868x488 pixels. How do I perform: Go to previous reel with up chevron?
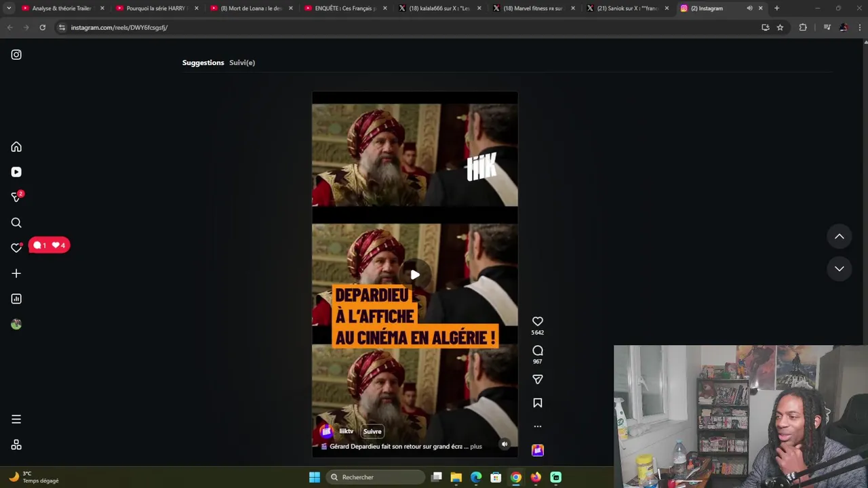pos(840,237)
